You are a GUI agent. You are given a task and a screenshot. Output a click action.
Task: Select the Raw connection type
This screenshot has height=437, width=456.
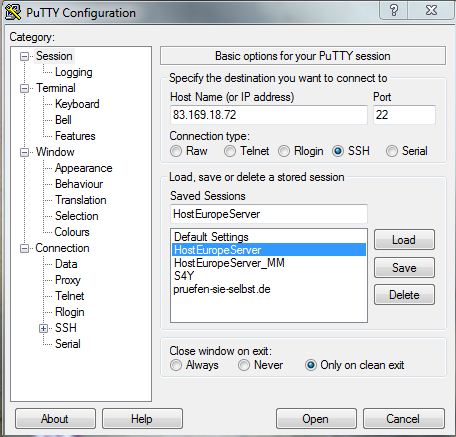point(176,151)
